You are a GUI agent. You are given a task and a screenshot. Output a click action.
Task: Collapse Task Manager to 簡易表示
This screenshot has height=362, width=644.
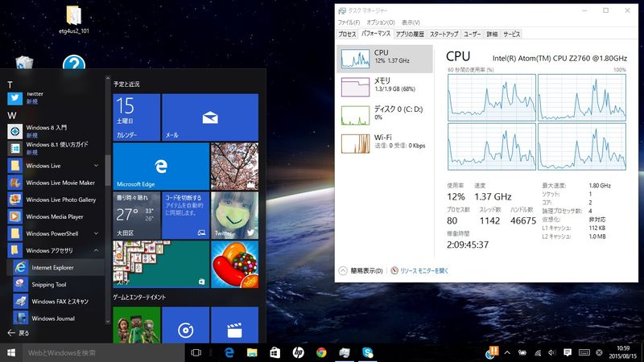[361, 270]
